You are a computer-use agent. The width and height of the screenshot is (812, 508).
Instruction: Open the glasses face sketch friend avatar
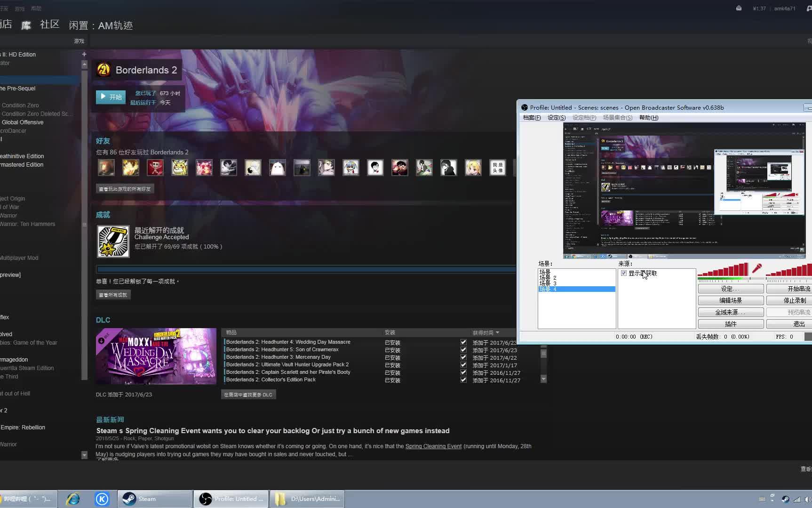(375, 168)
